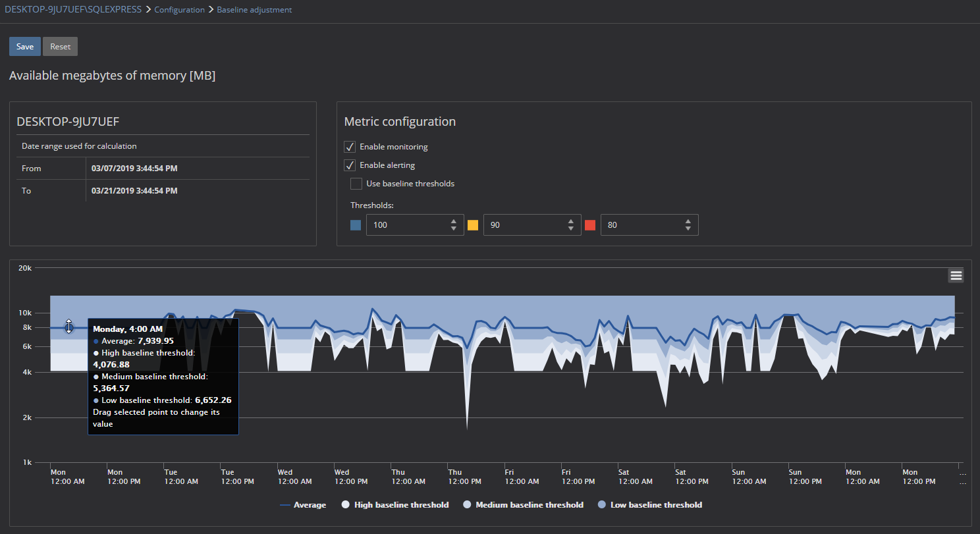
Task: Click the Reset button
Action: pos(61,47)
